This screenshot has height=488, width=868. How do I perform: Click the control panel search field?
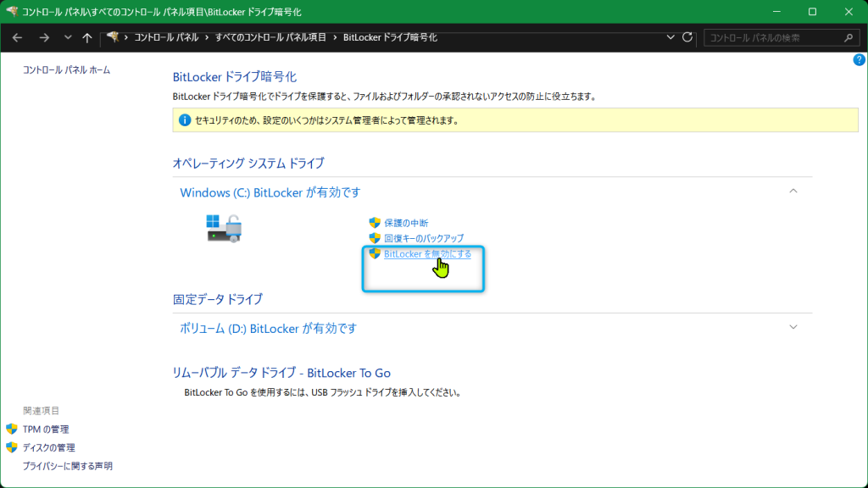771,38
